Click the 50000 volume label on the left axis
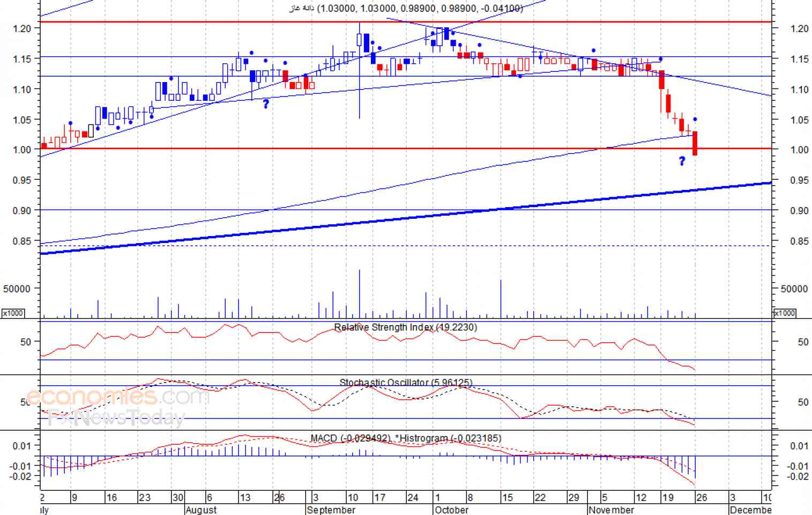 point(17,289)
